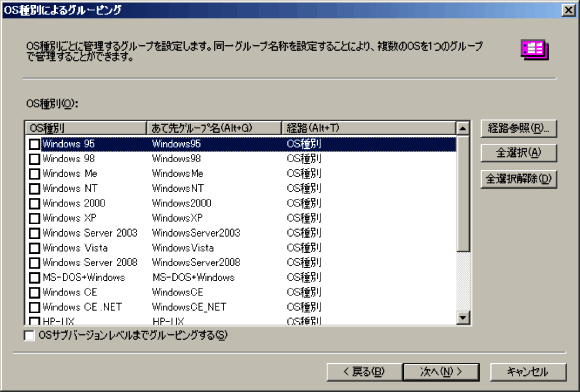Enable OSサブバージョンレベルまでグルーピングする checkbox

click(29, 335)
